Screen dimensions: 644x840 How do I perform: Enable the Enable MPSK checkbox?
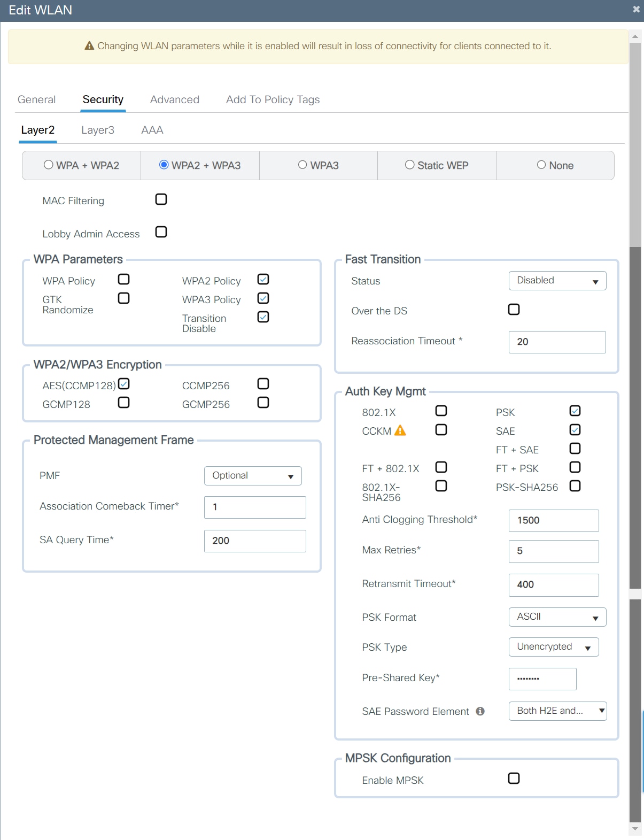(x=514, y=779)
